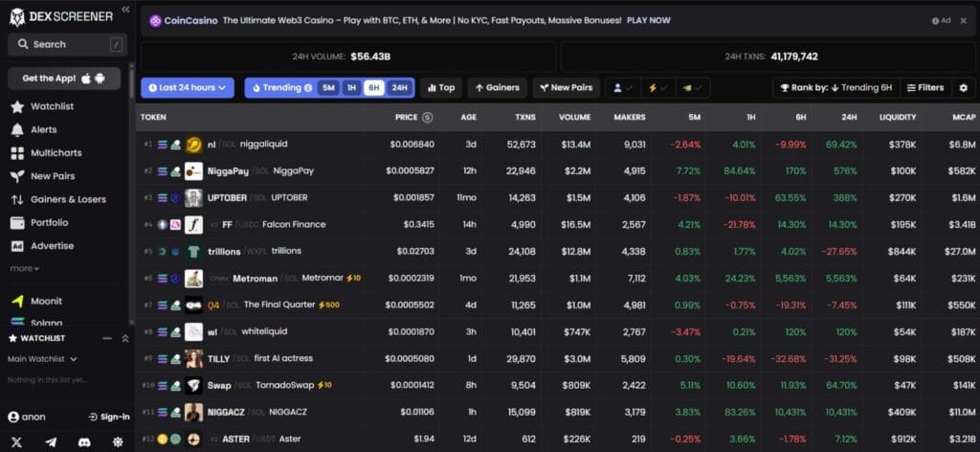Click the Get the App button
Viewport: 980px width, 452px height.
pyautogui.click(x=64, y=79)
